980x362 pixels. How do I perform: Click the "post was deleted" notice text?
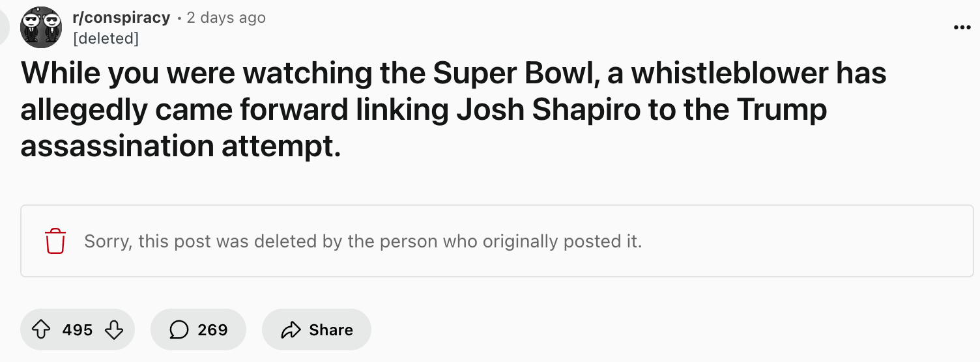pos(363,242)
